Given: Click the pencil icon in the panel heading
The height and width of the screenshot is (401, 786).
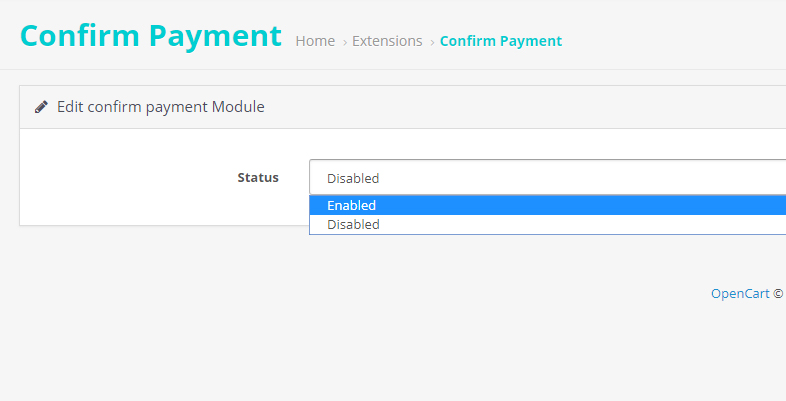Looking at the screenshot, I should 41,106.
